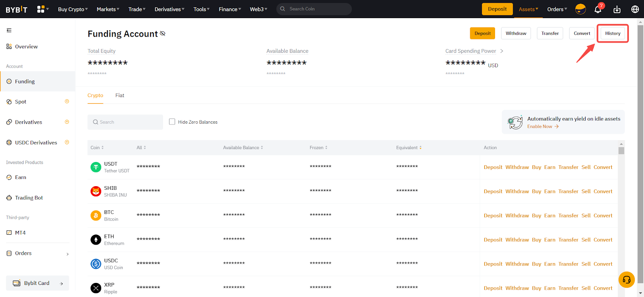Click the USDT coin icon
644x297 pixels.
(x=96, y=167)
